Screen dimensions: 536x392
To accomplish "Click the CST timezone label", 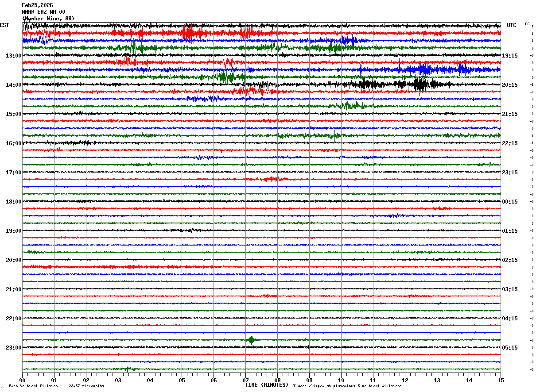I will pos(4,25).
